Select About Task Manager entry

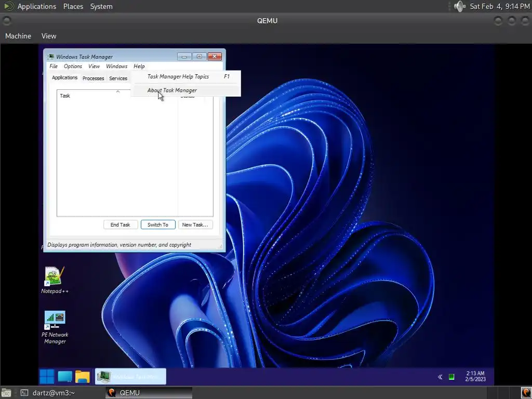click(186, 90)
